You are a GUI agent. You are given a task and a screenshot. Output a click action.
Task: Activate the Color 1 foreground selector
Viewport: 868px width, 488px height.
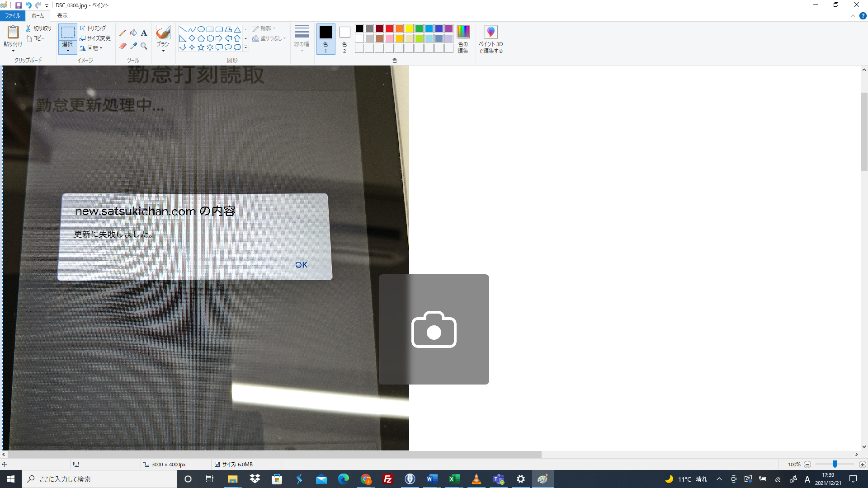[x=325, y=39]
